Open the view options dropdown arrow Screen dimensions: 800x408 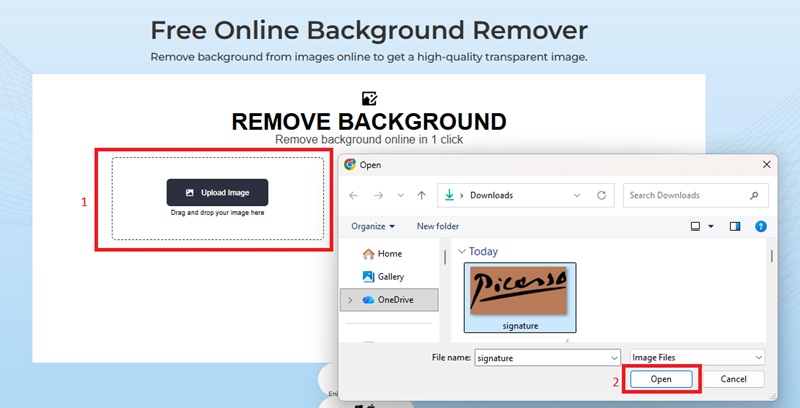point(711,226)
